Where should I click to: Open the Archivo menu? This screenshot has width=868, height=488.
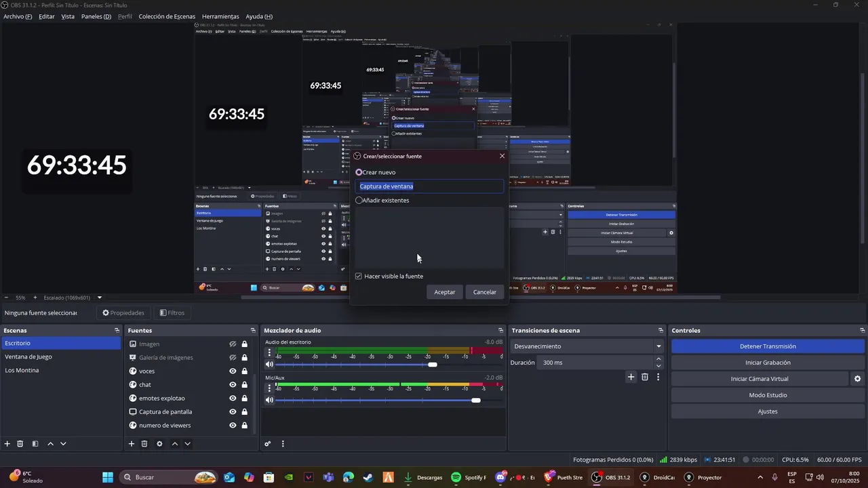[18, 16]
